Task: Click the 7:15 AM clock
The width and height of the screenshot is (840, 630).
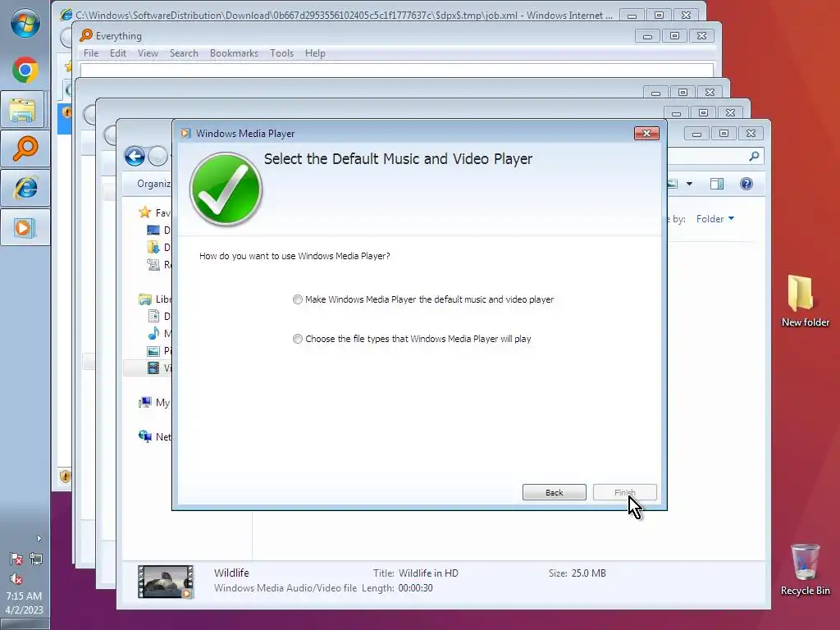Action: click(x=24, y=596)
